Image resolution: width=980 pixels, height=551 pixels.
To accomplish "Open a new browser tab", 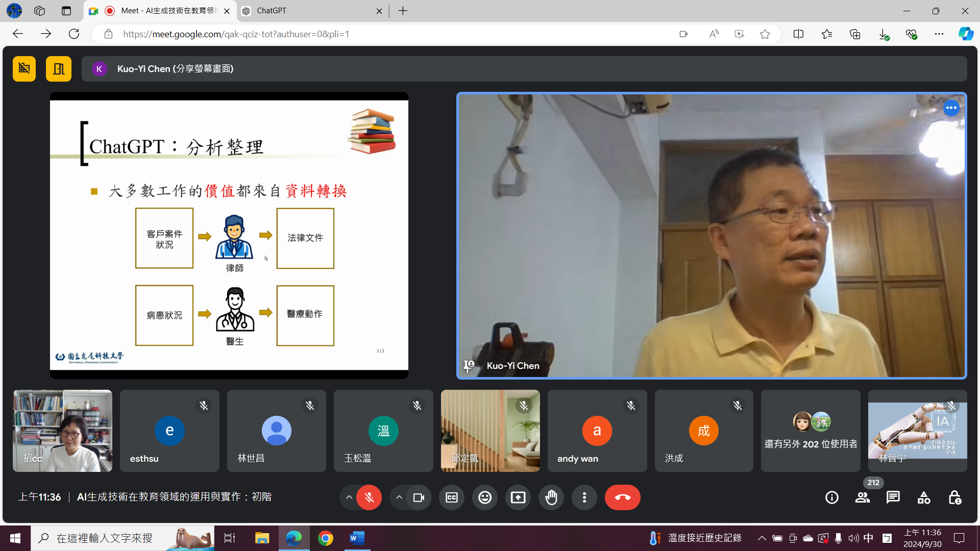I will (403, 11).
